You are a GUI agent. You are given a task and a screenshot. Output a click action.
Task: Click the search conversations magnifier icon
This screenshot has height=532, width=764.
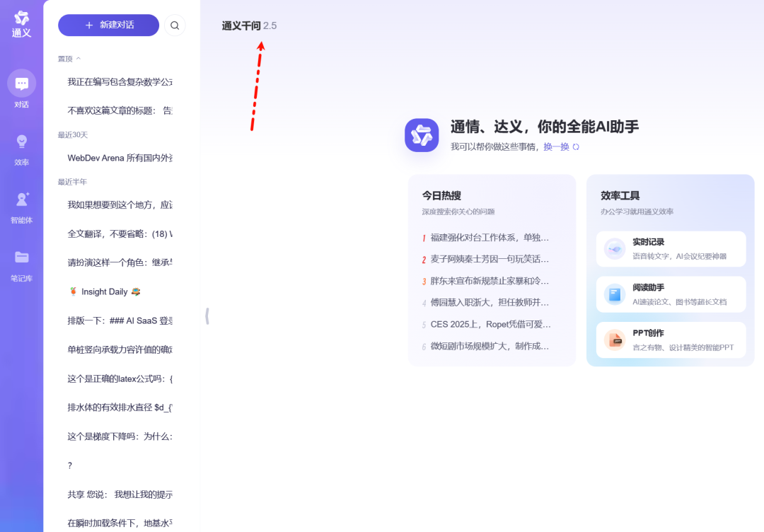click(175, 25)
